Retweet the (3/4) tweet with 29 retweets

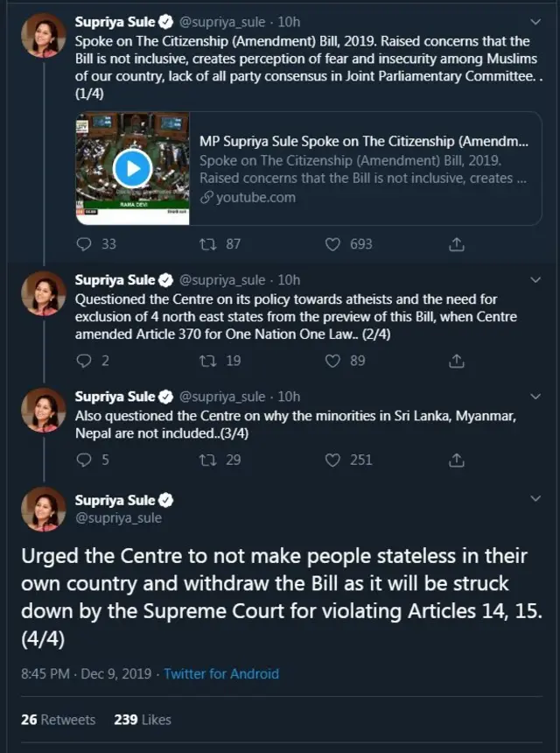[209, 459]
